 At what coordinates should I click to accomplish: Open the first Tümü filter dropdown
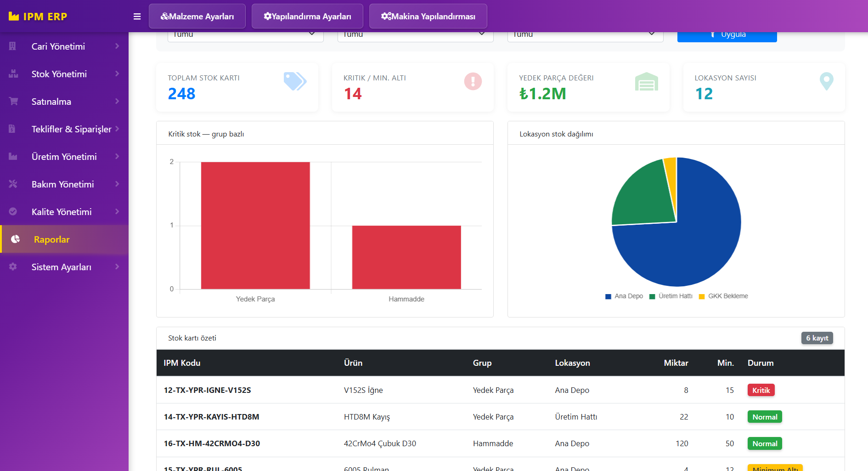[246, 37]
